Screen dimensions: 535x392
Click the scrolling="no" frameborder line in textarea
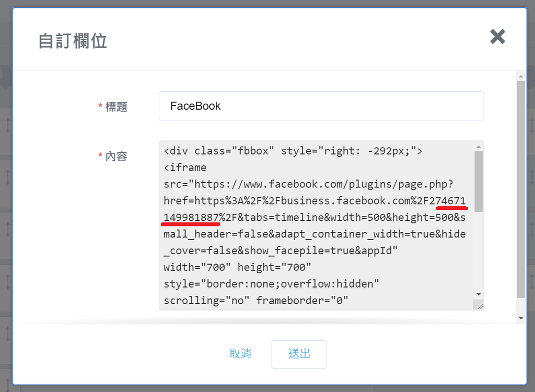256,300
